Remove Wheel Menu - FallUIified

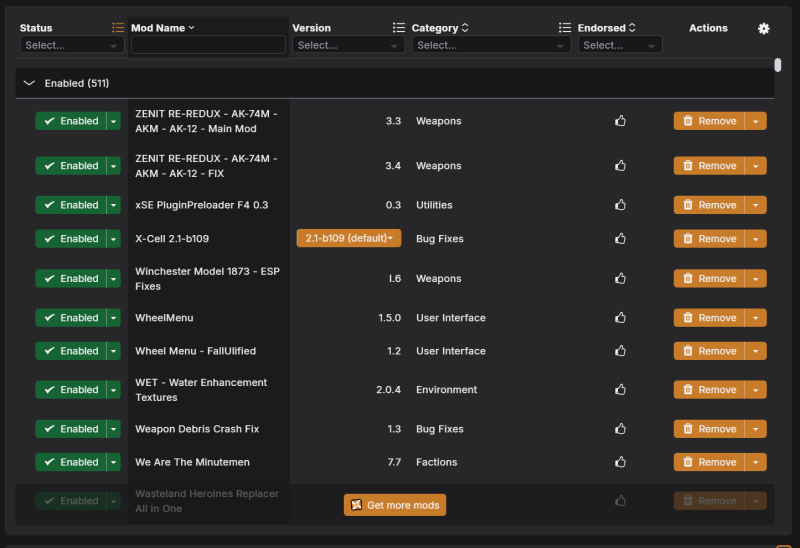(709, 351)
